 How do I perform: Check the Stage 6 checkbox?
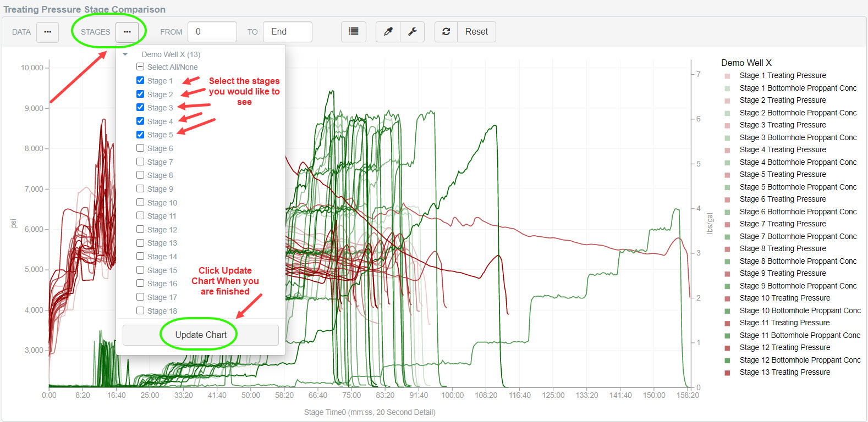click(140, 148)
